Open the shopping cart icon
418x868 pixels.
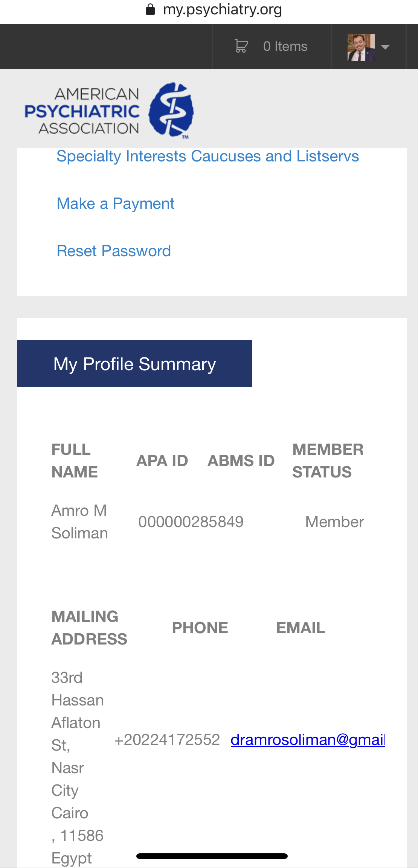point(241,46)
